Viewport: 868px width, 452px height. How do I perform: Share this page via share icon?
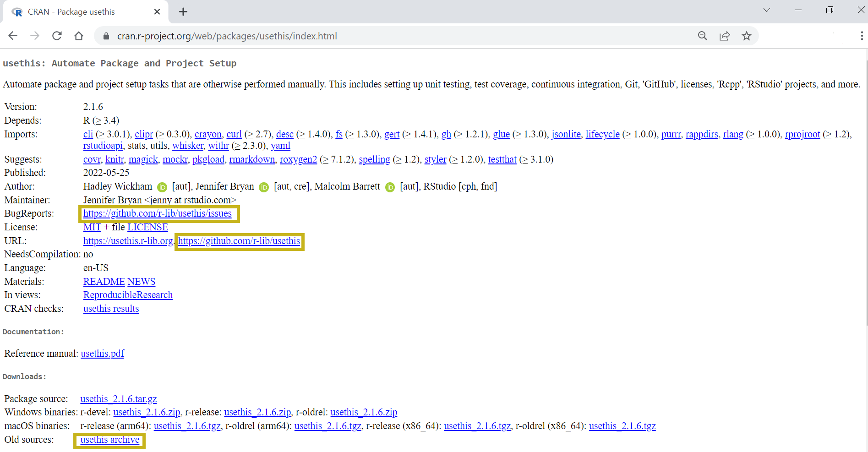coord(724,36)
